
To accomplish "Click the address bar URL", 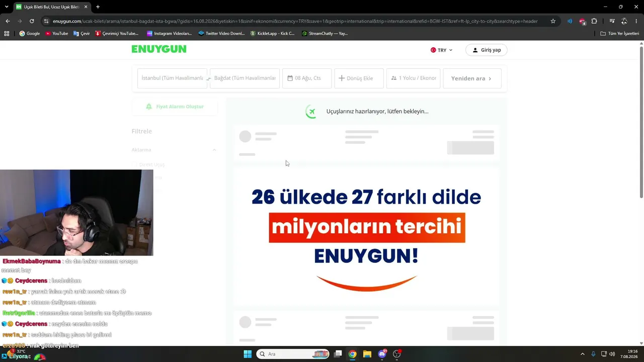I will 295,21.
